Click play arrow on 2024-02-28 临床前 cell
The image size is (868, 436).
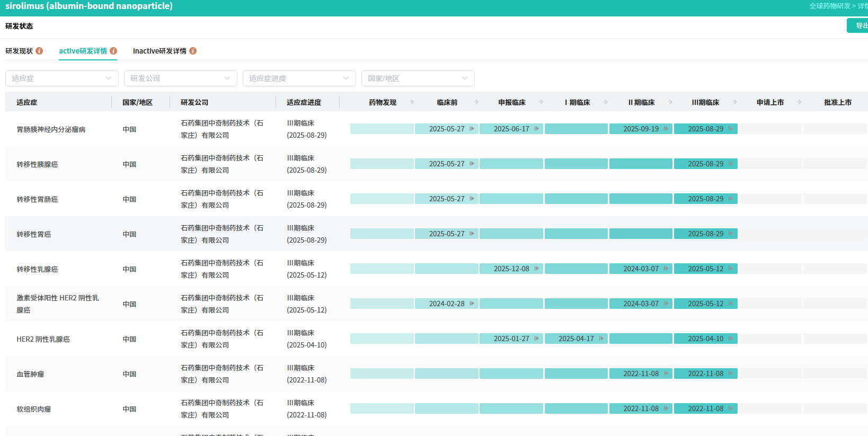point(472,304)
